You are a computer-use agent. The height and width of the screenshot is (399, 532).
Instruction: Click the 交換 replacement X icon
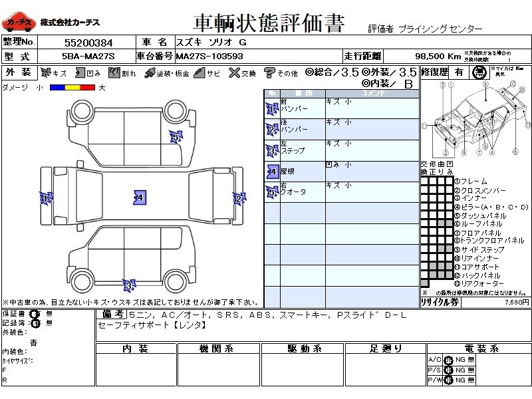[233, 73]
